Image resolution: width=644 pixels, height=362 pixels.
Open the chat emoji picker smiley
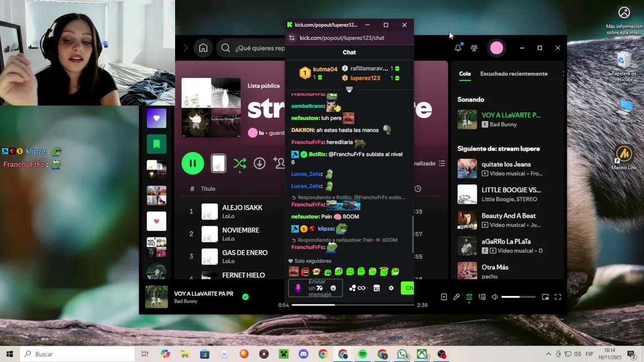tap(333, 288)
